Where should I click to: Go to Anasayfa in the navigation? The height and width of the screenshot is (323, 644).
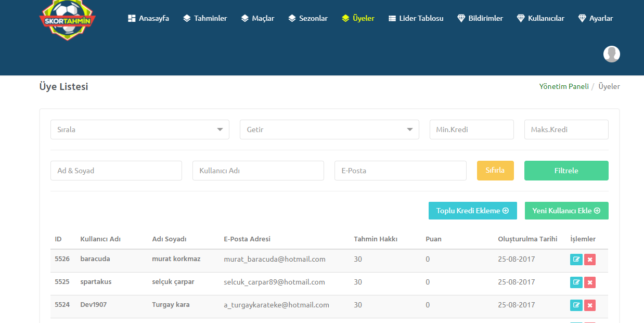click(x=148, y=18)
